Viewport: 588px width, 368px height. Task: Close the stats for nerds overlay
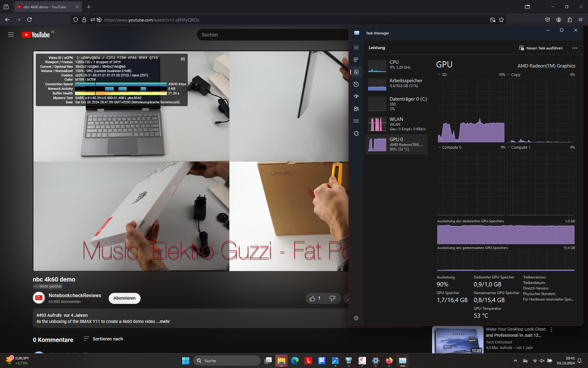click(x=183, y=59)
